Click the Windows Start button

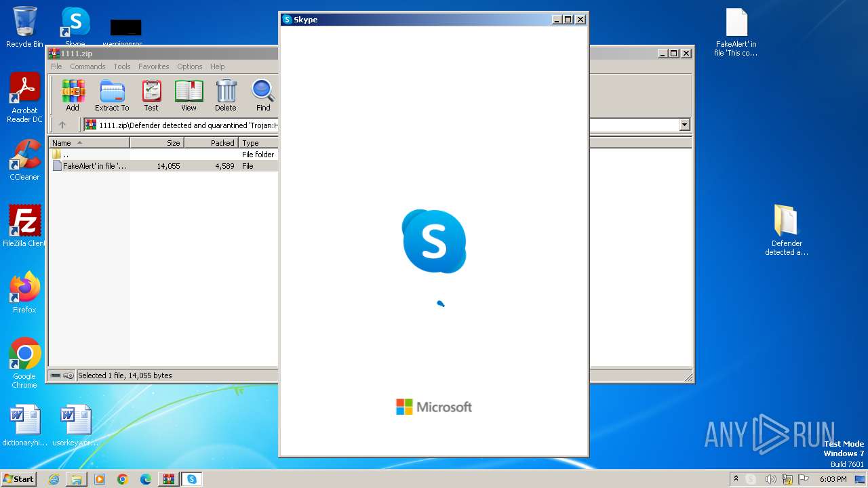(x=18, y=479)
